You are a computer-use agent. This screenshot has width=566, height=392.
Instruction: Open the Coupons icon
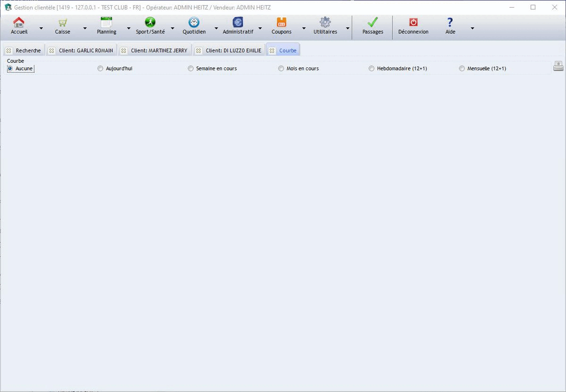[x=281, y=23]
